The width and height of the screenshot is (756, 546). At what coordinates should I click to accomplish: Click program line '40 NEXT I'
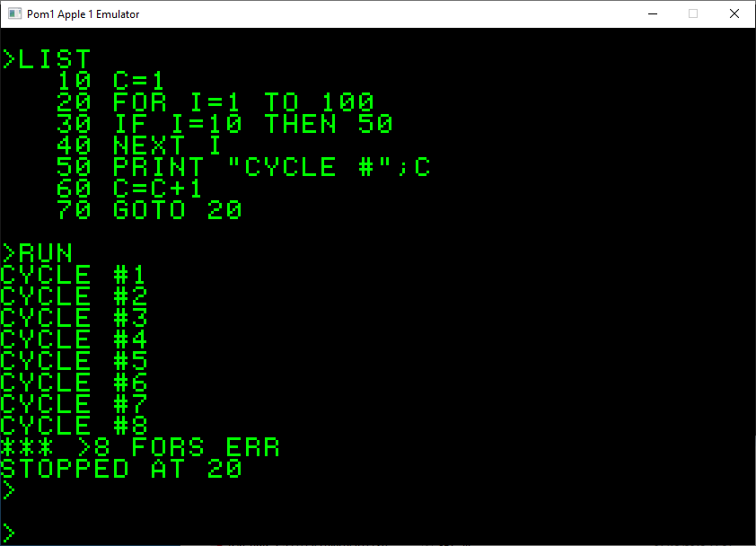point(139,145)
